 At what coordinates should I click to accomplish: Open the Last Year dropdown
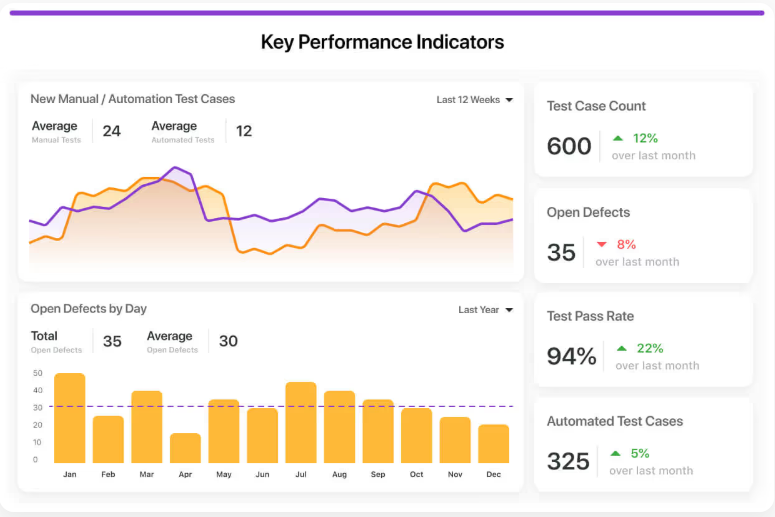485,310
